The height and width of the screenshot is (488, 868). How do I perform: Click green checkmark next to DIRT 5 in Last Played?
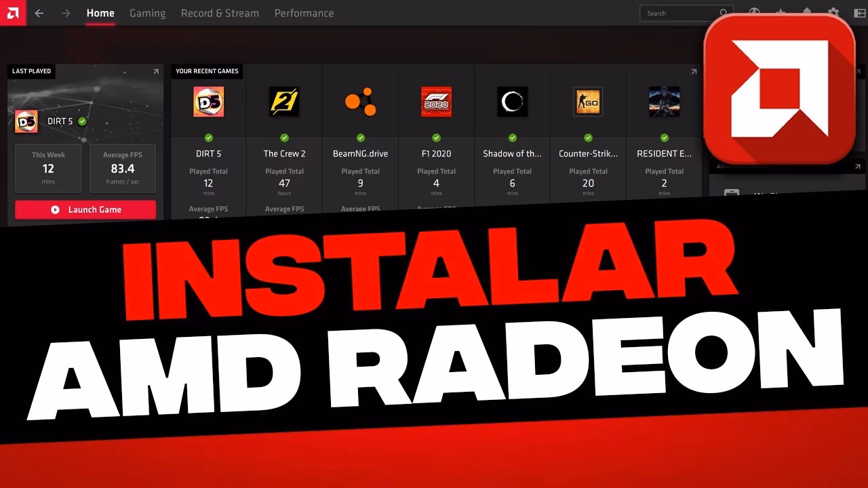click(82, 121)
